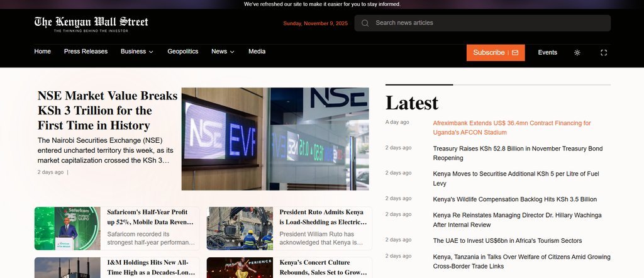644x278 pixels.
Task: Open the Media menu item
Action: (x=257, y=52)
